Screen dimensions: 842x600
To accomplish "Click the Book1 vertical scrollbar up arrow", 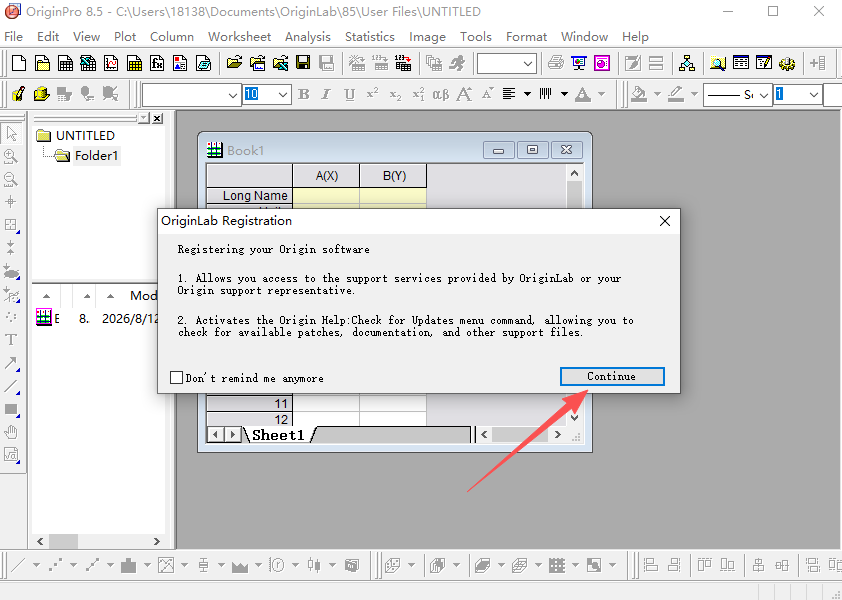I will tap(574, 173).
